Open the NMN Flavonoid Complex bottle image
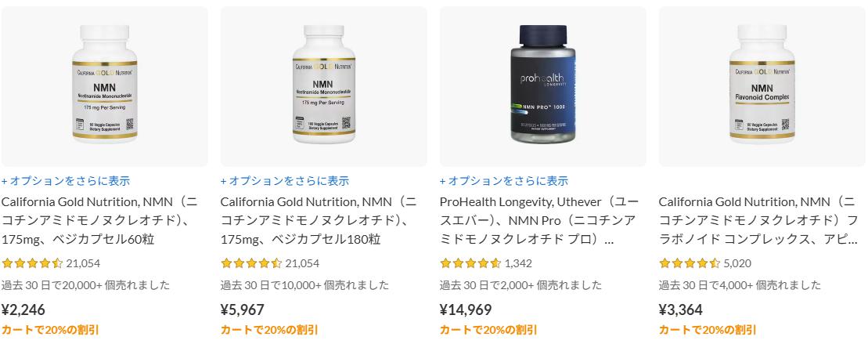 762,86
